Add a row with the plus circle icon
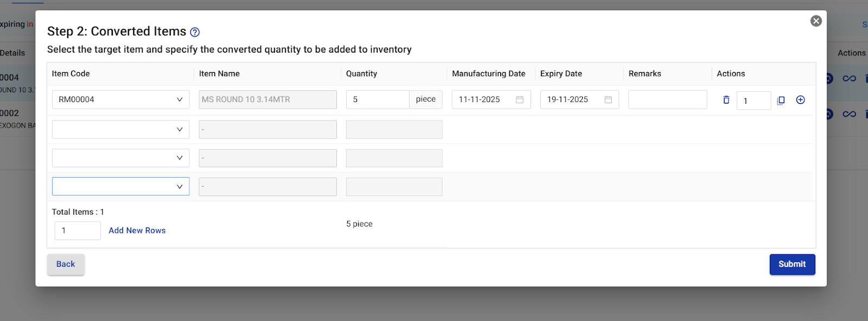Viewport: 868px width, 321px height. [800, 100]
